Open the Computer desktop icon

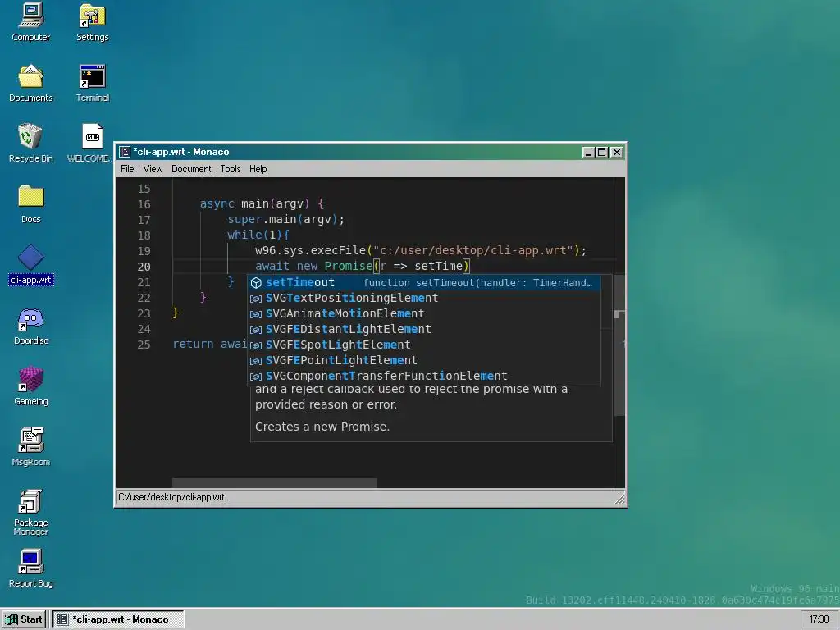pyautogui.click(x=30, y=22)
